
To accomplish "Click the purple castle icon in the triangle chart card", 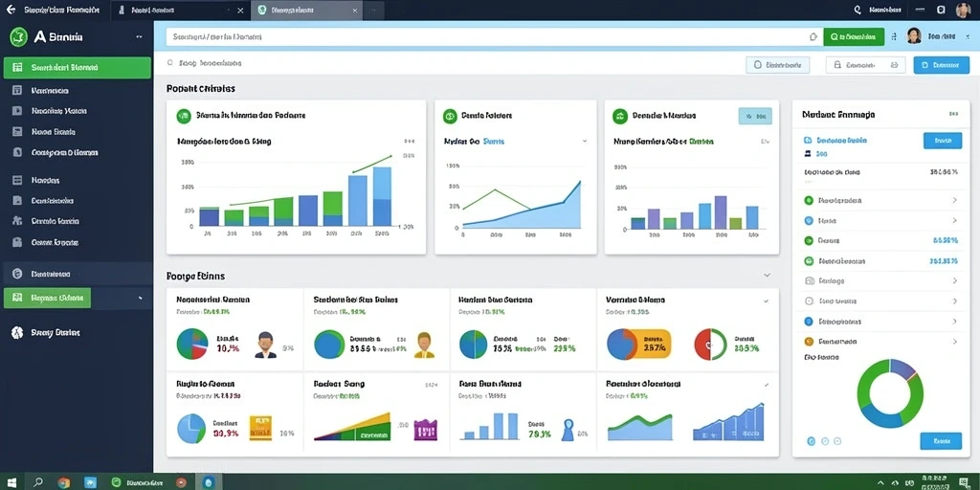I will tap(425, 430).
